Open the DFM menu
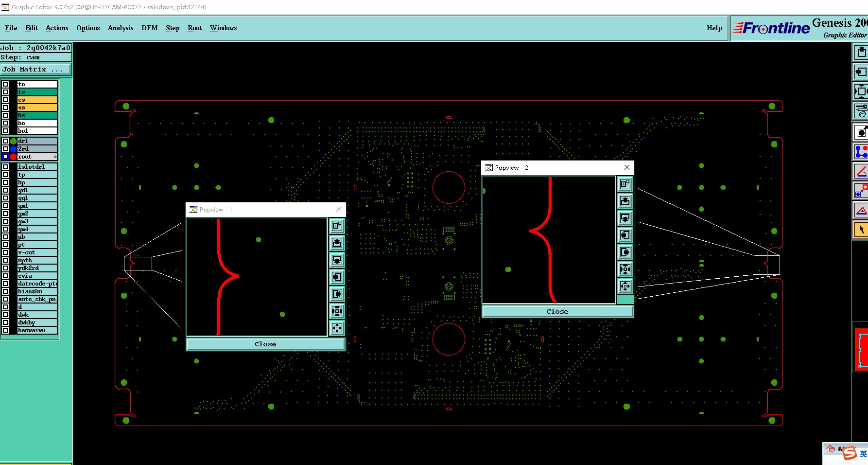 coord(150,28)
